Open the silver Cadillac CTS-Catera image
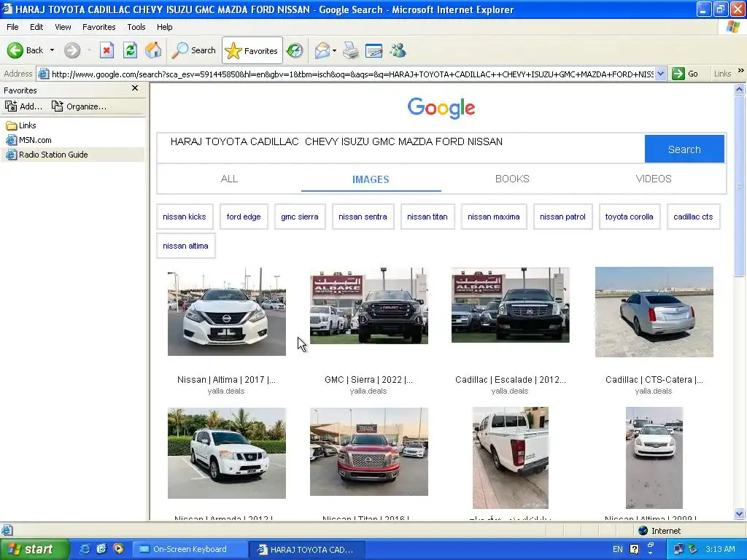The width and height of the screenshot is (747, 560). [654, 312]
